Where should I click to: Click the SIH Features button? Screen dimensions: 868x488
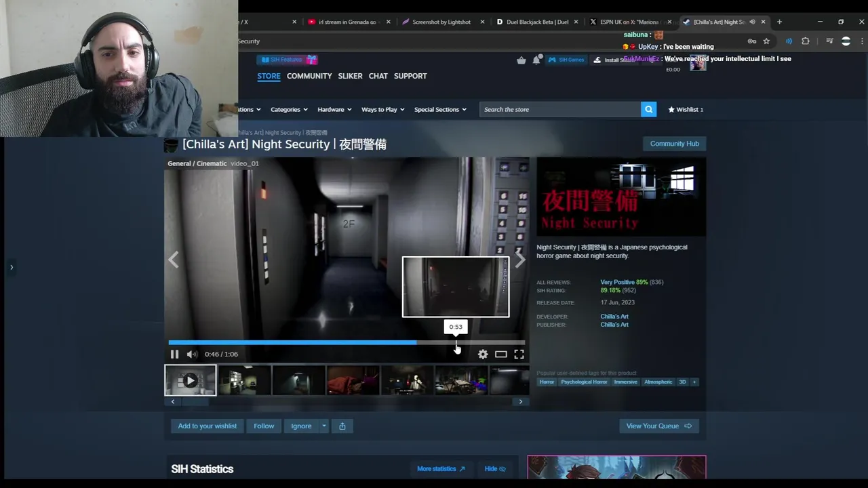288,60
